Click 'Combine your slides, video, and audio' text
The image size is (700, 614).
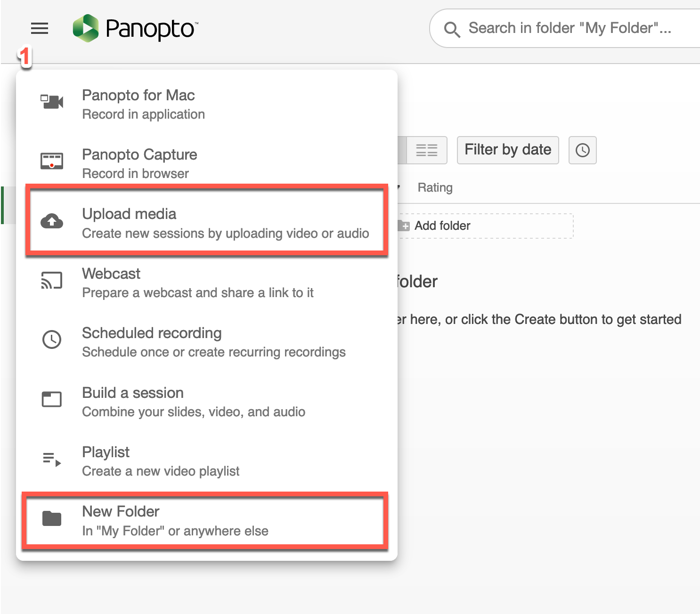coord(194,412)
